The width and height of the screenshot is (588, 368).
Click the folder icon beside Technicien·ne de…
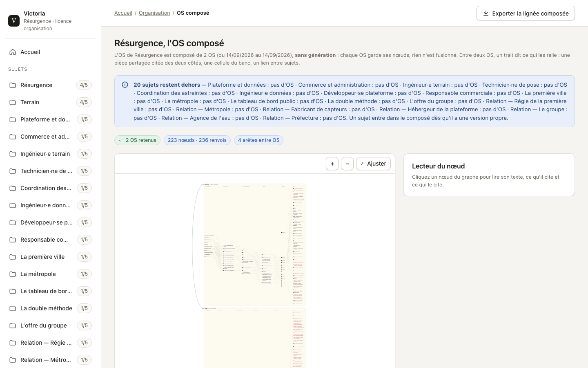click(x=13, y=171)
